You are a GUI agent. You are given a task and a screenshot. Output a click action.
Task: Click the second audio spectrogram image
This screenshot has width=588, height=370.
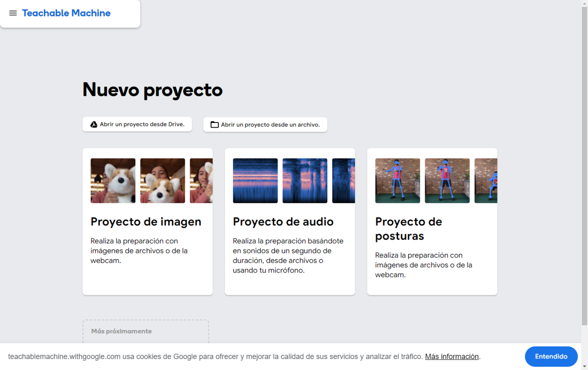click(305, 181)
